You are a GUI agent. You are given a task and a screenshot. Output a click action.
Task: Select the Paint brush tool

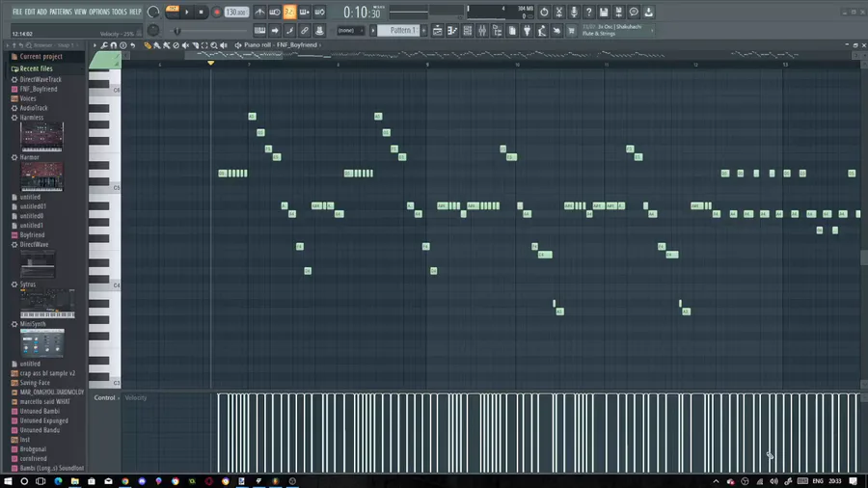point(157,45)
